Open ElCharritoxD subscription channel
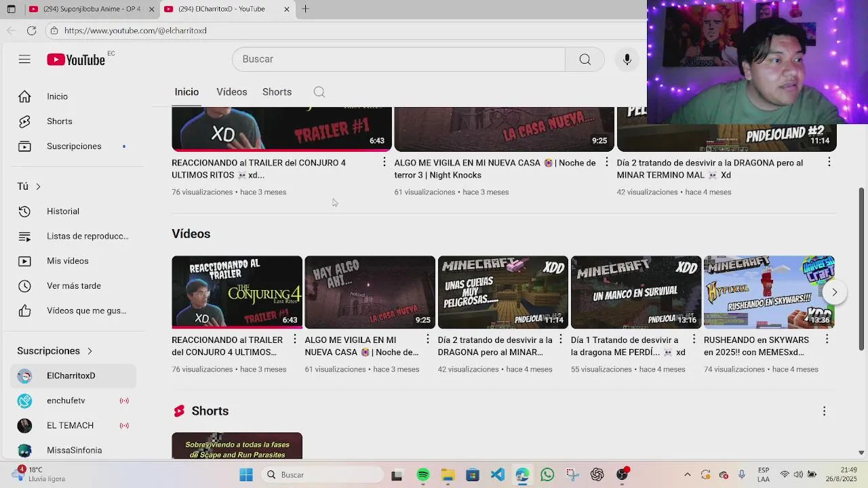868x488 pixels. click(73, 375)
